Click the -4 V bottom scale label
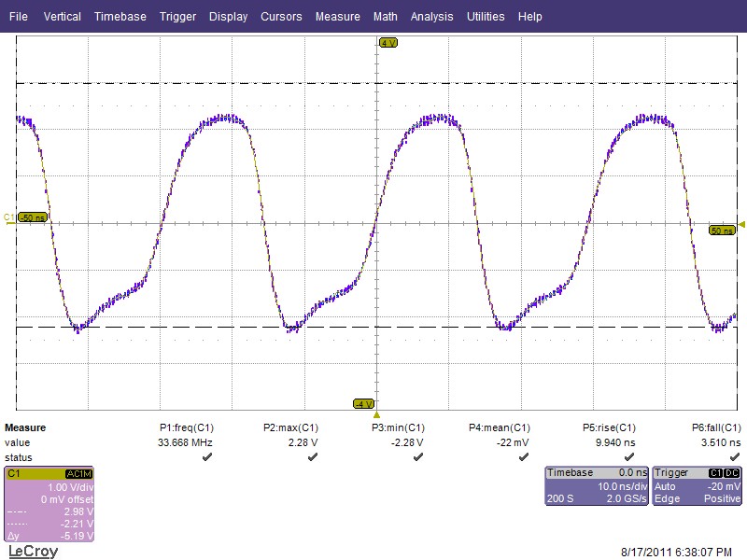 (x=364, y=404)
